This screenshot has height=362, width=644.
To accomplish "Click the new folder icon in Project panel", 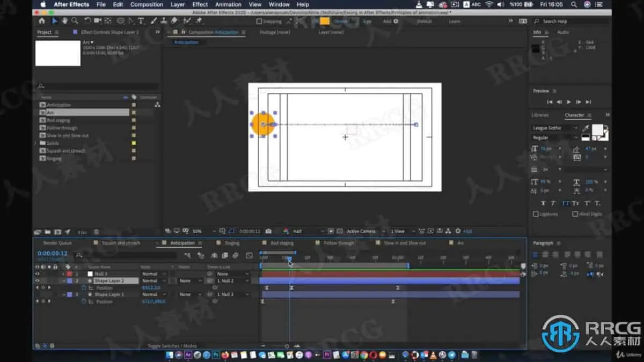I will (47, 232).
